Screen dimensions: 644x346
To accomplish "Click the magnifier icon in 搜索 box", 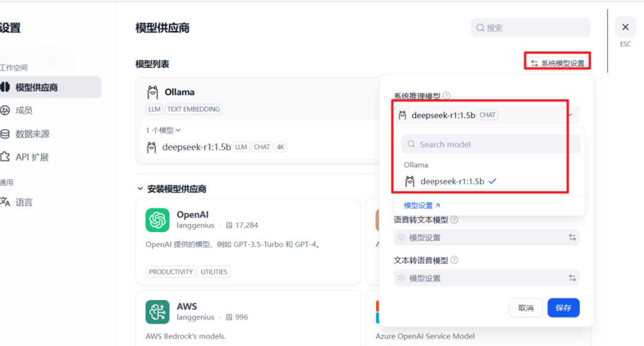I will point(480,28).
